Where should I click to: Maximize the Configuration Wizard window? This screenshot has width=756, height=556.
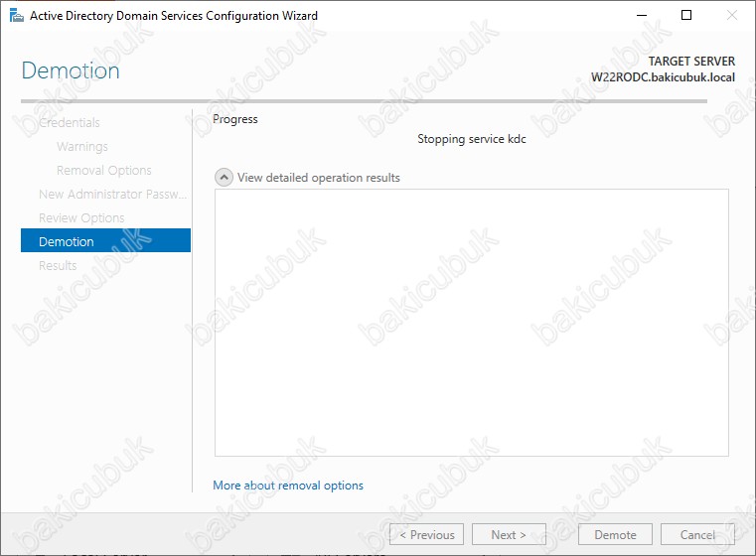686,16
